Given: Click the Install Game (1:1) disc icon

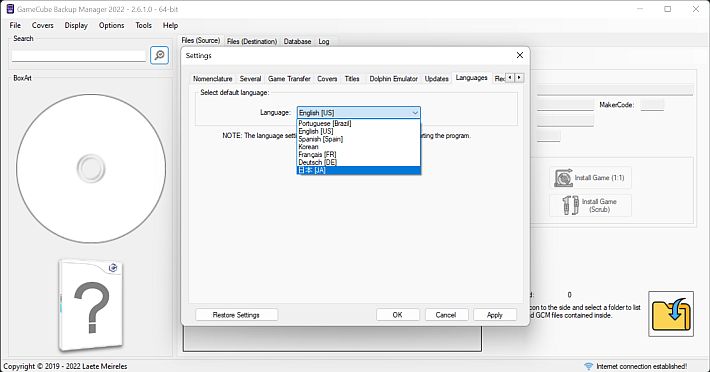Looking at the screenshot, I should click(x=564, y=178).
